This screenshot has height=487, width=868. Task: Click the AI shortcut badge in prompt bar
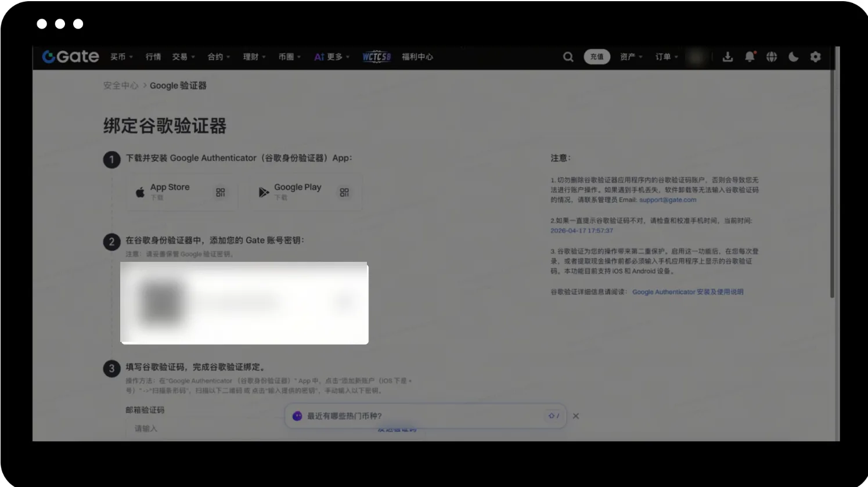coord(554,416)
